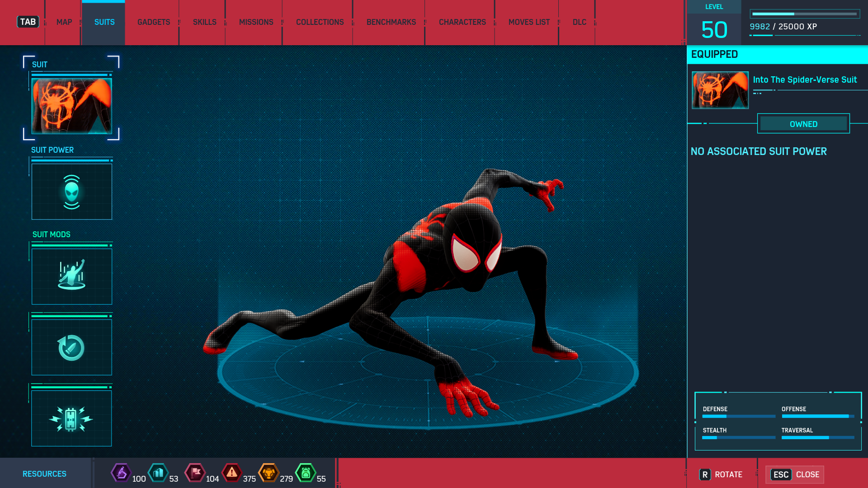This screenshot has height=488, width=868.
Task: Open the second suit mod refresh icon
Action: (71, 347)
